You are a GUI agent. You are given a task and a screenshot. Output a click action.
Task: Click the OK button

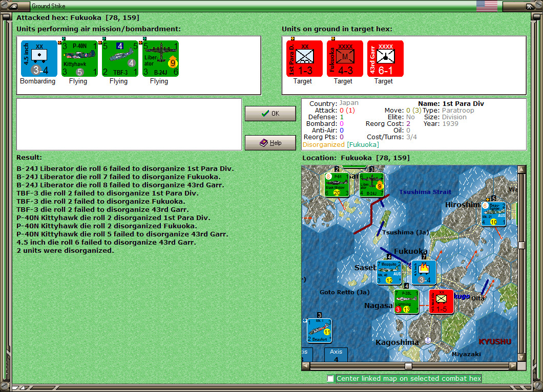(270, 114)
